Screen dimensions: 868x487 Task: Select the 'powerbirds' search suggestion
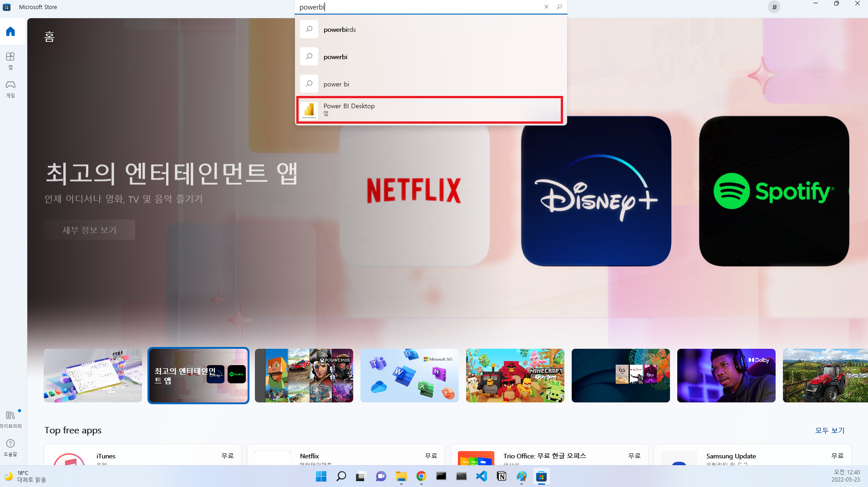point(431,30)
